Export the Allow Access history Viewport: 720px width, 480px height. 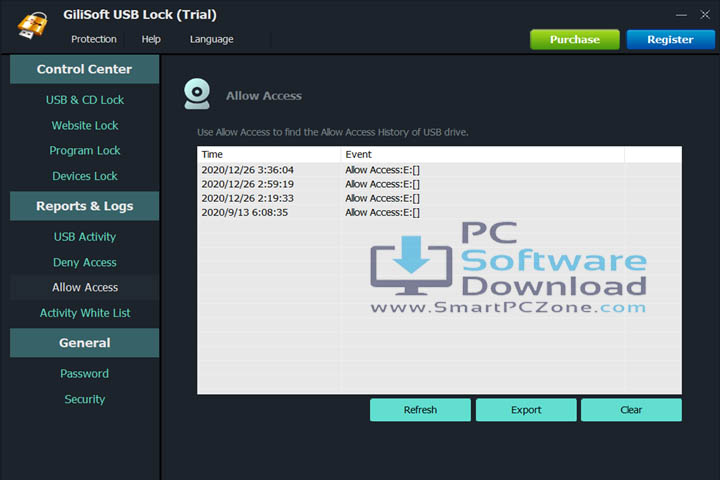click(x=526, y=410)
